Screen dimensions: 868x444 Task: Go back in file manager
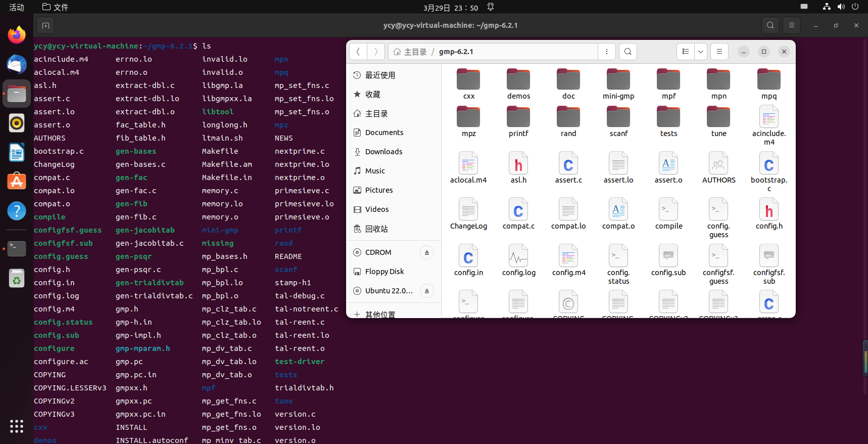coord(358,52)
